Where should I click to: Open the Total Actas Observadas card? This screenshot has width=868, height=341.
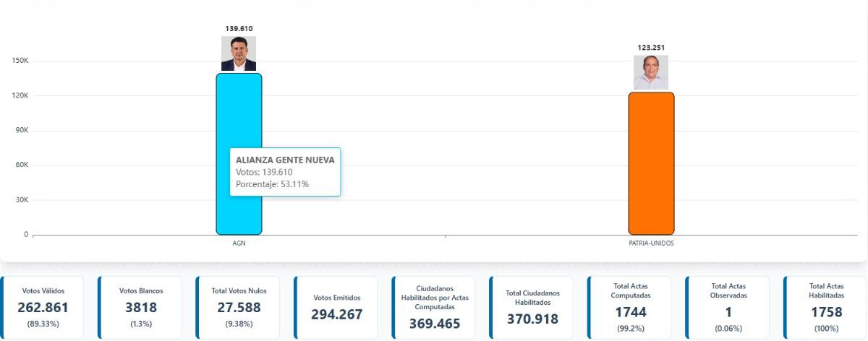pyautogui.click(x=728, y=308)
